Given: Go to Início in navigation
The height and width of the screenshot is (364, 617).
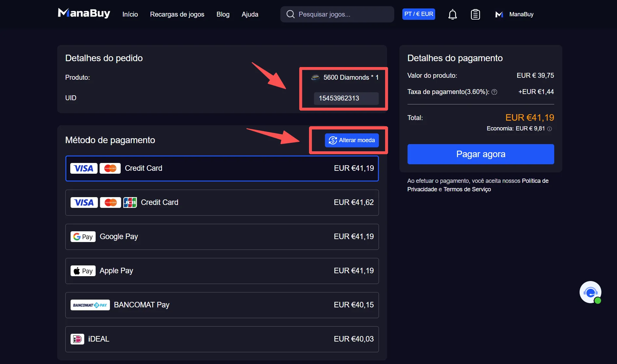Looking at the screenshot, I should 130,14.
